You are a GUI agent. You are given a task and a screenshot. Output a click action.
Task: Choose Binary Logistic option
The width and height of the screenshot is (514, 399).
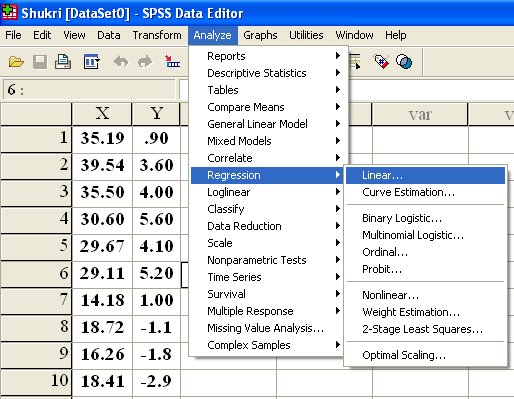[425, 218]
